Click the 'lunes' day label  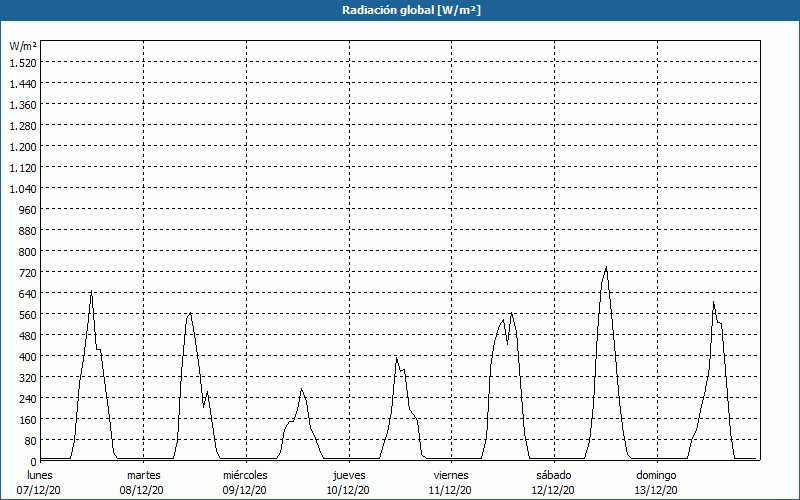pos(40,475)
